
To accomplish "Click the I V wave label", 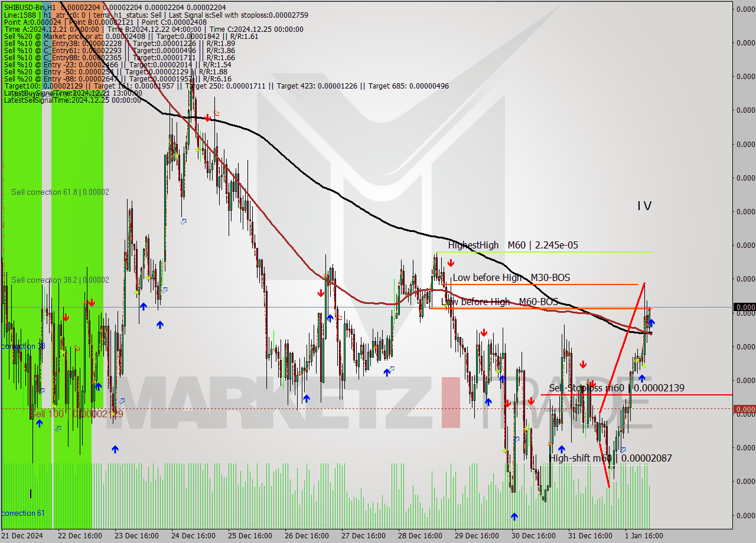I will [644, 206].
